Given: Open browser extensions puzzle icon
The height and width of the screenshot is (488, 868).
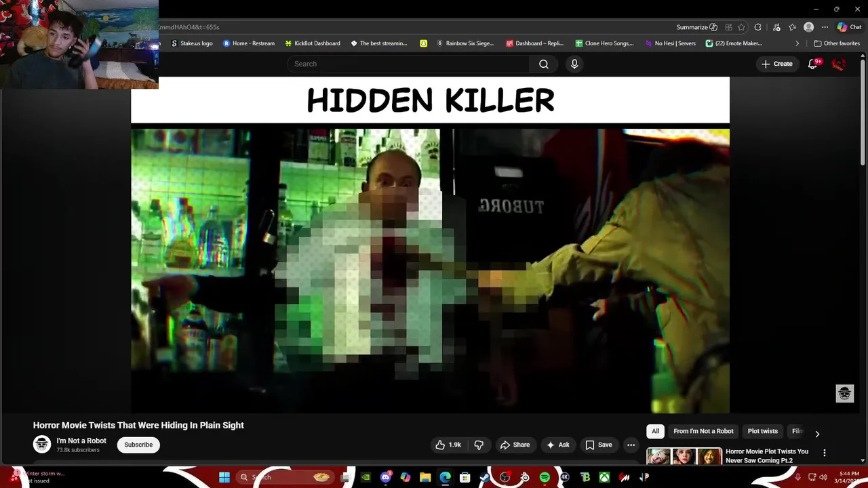Looking at the screenshot, I should (x=758, y=27).
